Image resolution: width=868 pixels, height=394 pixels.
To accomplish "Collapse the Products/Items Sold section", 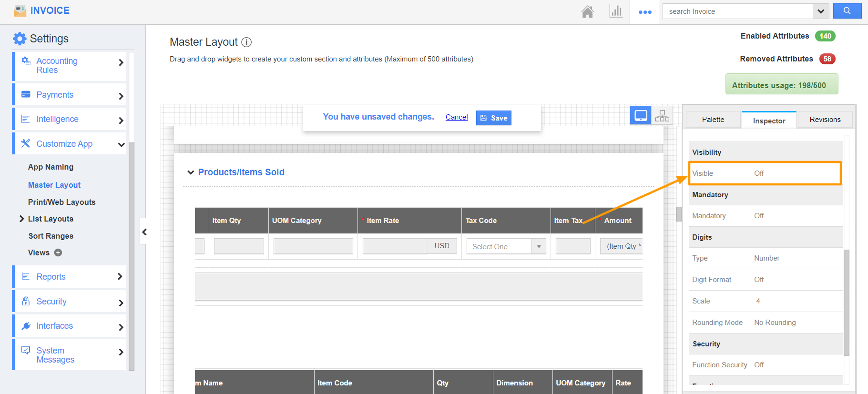I will (x=191, y=172).
